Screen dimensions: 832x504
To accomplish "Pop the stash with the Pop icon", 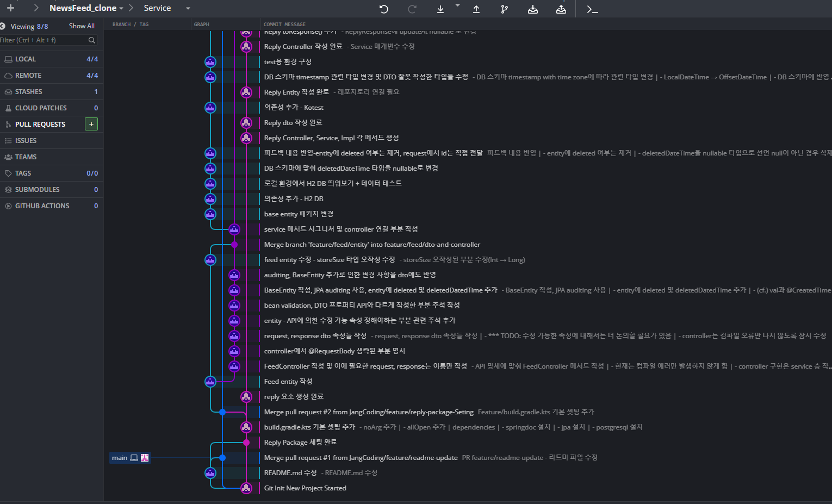I will [x=561, y=9].
